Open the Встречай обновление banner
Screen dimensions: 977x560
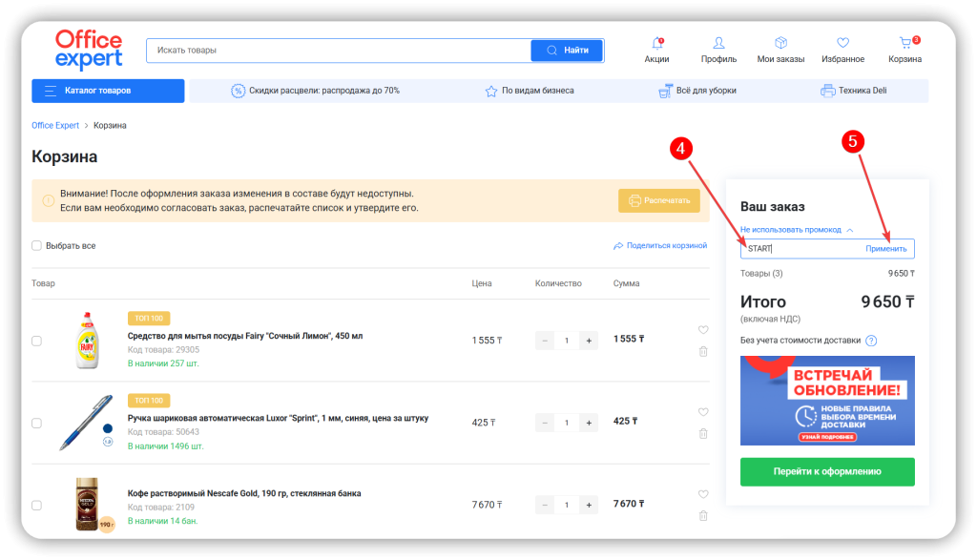[x=827, y=401]
